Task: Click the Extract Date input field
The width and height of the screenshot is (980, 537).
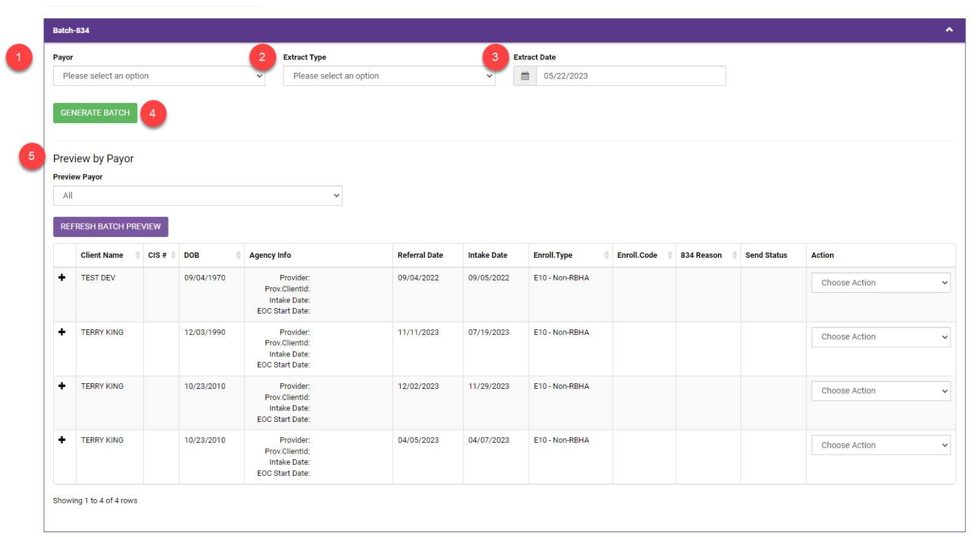Action: [x=631, y=76]
